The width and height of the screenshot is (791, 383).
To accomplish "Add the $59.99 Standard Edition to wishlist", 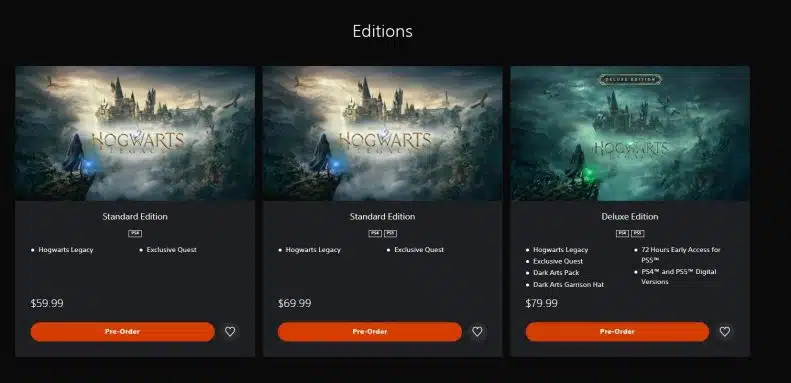I will 230,332.
